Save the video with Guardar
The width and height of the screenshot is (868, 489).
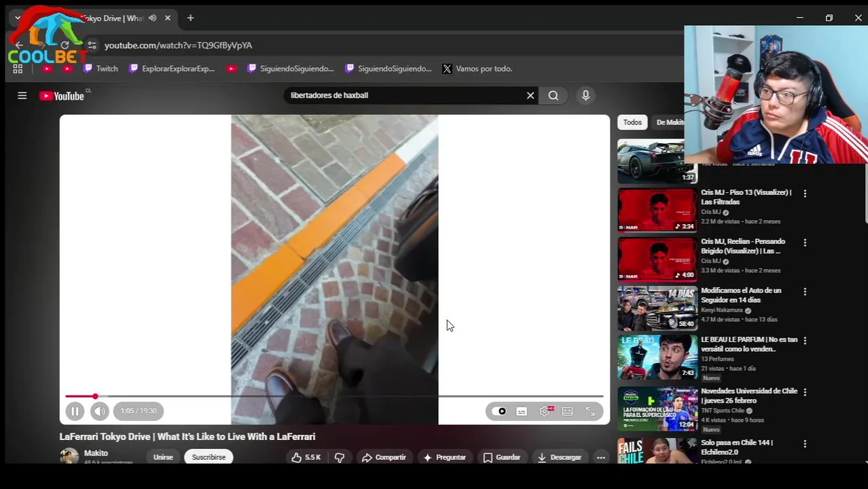point(501,457)
